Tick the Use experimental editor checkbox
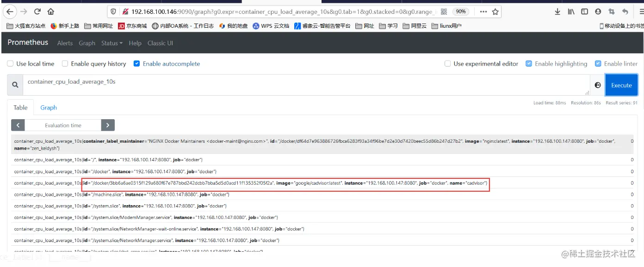 tap(447, 64)
